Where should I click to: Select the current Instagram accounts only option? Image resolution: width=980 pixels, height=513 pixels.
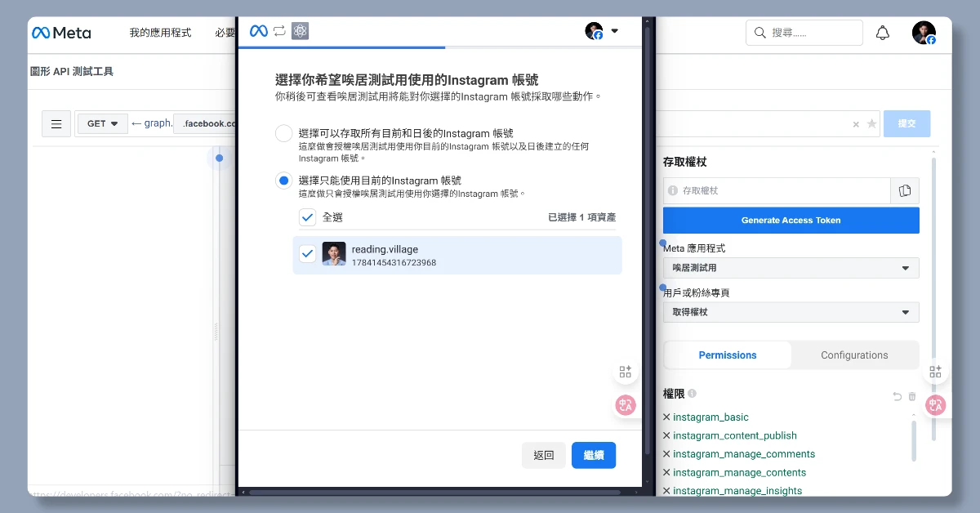click(283, 181)
